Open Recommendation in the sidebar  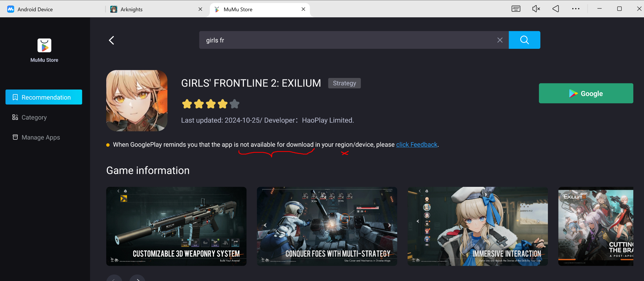click(44, 97)
